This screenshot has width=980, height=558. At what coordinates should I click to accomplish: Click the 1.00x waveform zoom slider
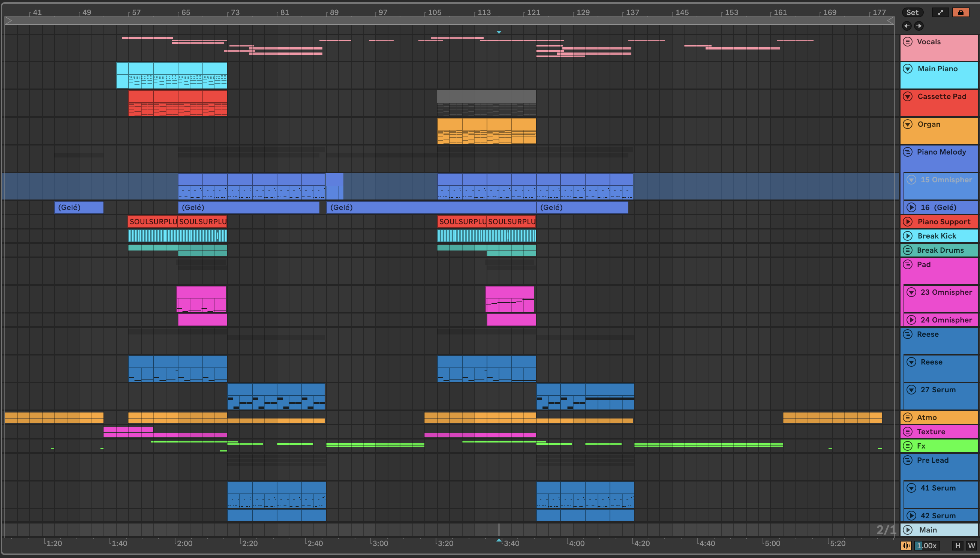pyautogui.click(x=927, y=546)
